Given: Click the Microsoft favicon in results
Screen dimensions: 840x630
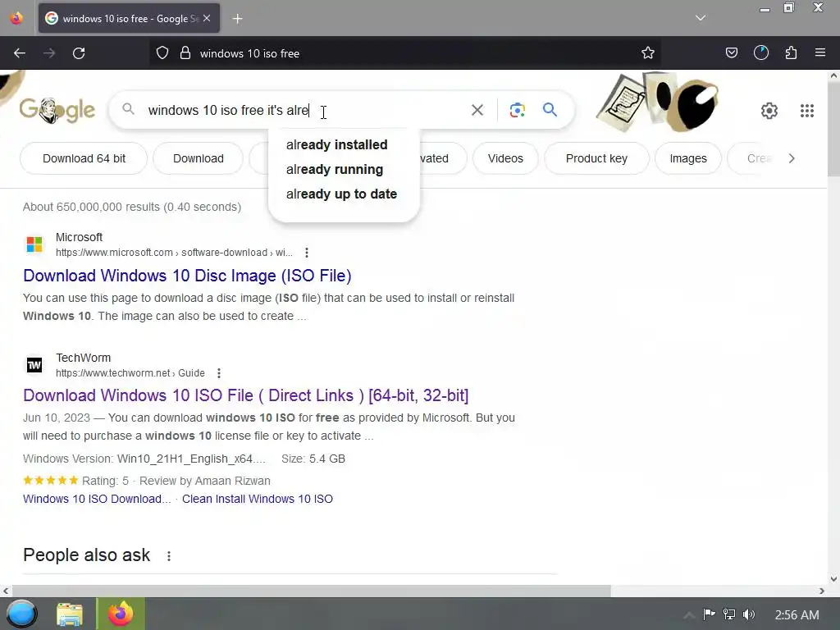Looking at the screenshot, I should click(x=34, y=244).
